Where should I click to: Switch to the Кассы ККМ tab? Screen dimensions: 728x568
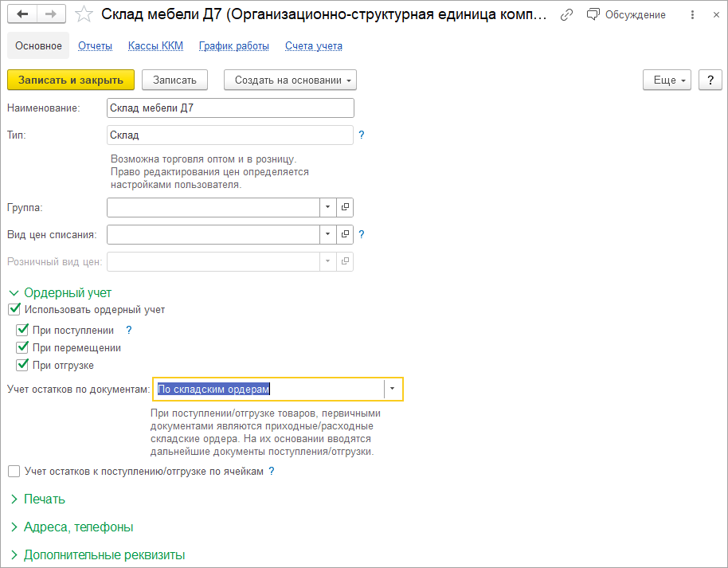(x=155, y=46)
